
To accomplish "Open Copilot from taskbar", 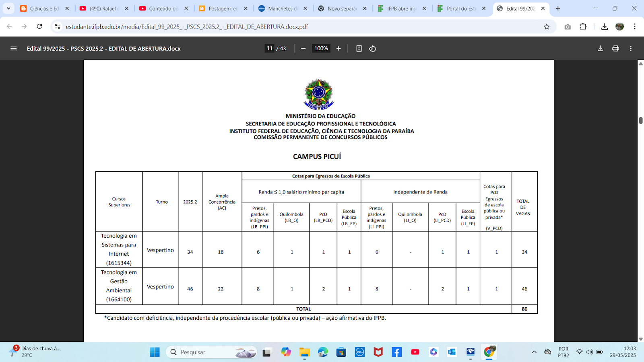I will click(286, 352).
